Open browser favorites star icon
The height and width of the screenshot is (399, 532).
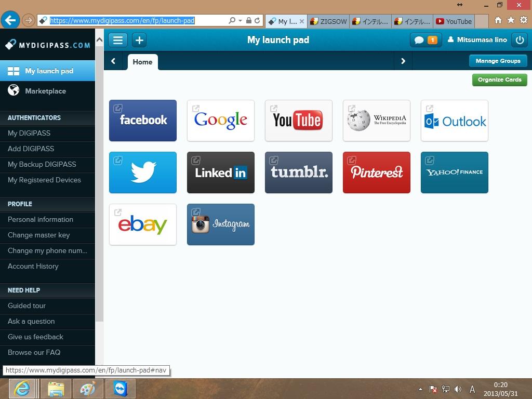511,20
